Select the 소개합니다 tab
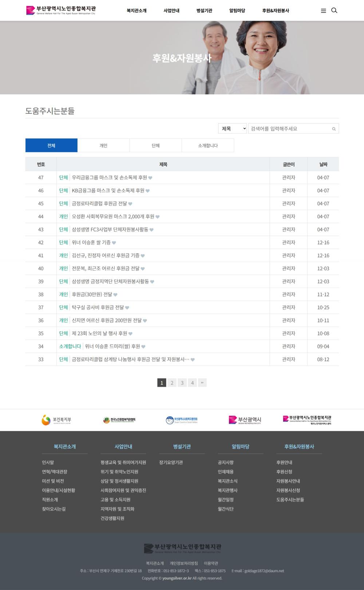Screen dimensions: 364x590 (x=208, y=145)
